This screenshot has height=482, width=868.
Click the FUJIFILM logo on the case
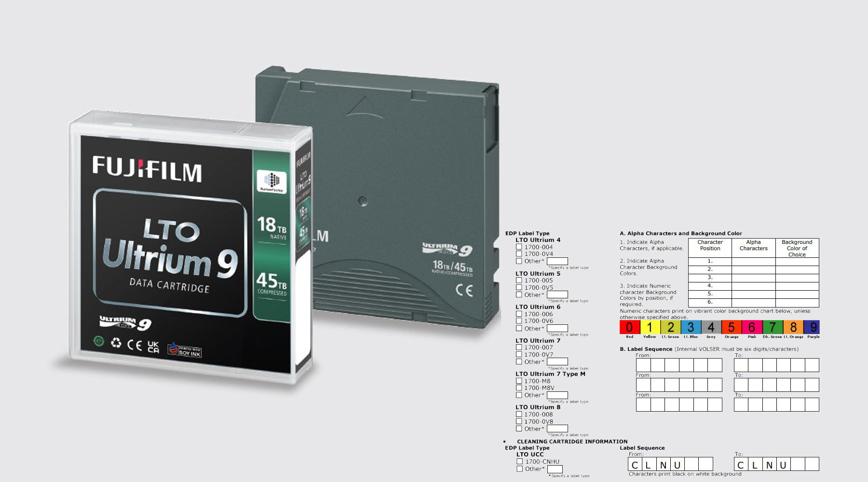147,169
